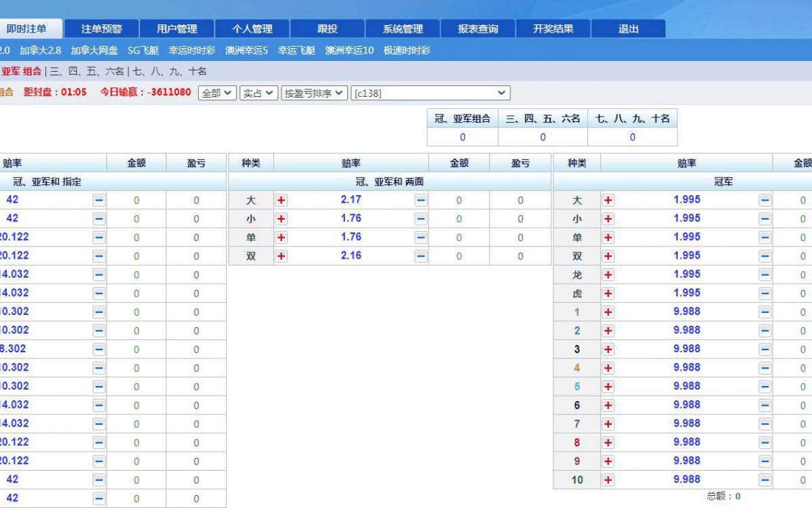Select 澳洲幸运5 lottery link
The height and width of the screenshot is (508, 812).
(246, 50)
